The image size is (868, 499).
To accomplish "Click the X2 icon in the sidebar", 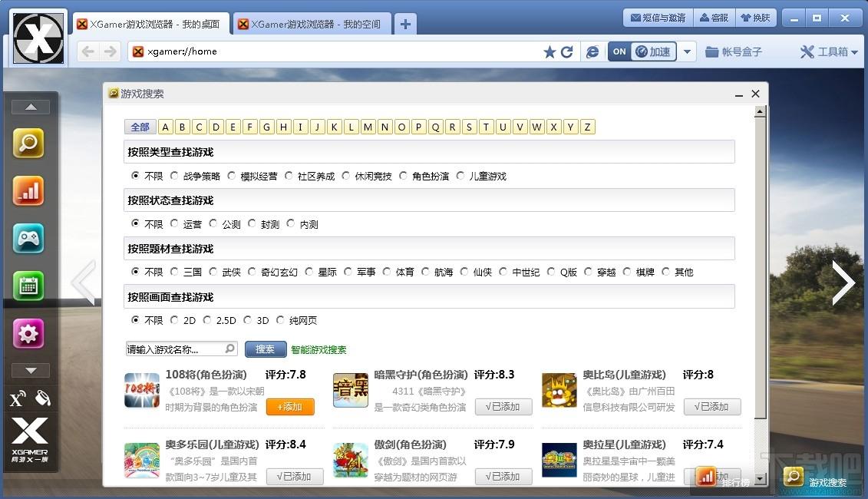I will click(17, 398).
